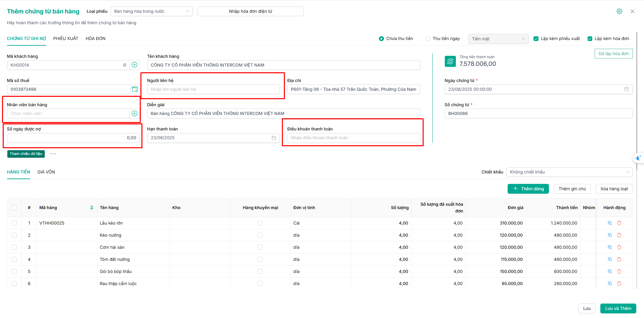Open Tiền mặt payment method dropdown
The width and height of the screenshot is (644, 318).
coord(498,39)
